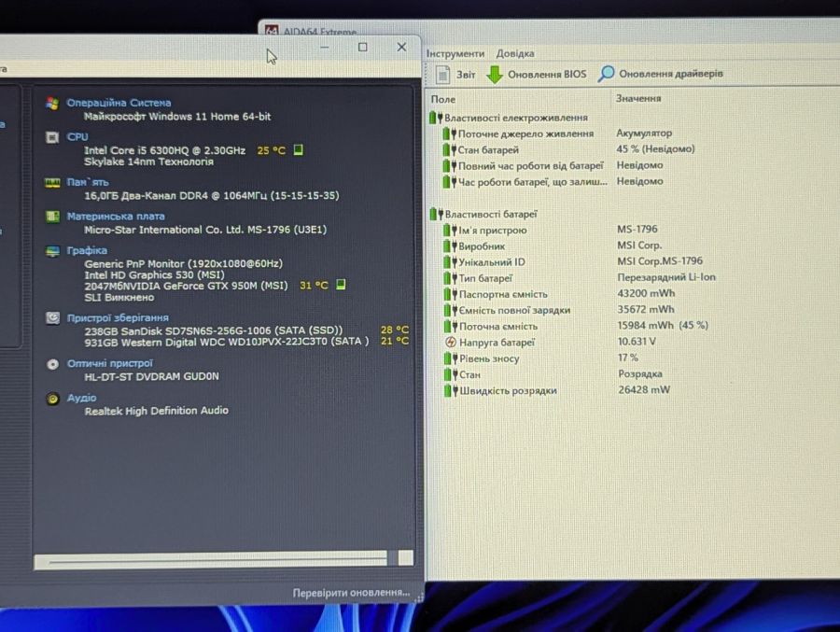Click the magnifier Оновлення драйверів icon

pos(606,74)
